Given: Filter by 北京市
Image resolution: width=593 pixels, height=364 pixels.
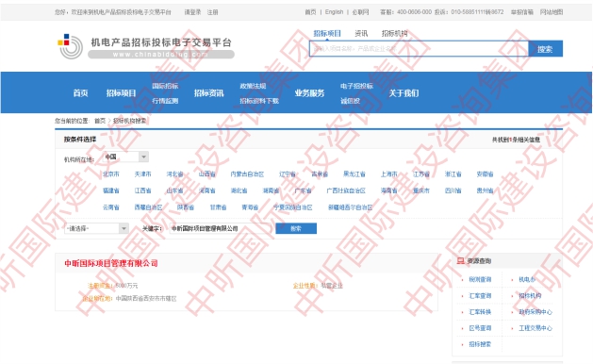Looking at the screenshot, I should tap(111, 174).
